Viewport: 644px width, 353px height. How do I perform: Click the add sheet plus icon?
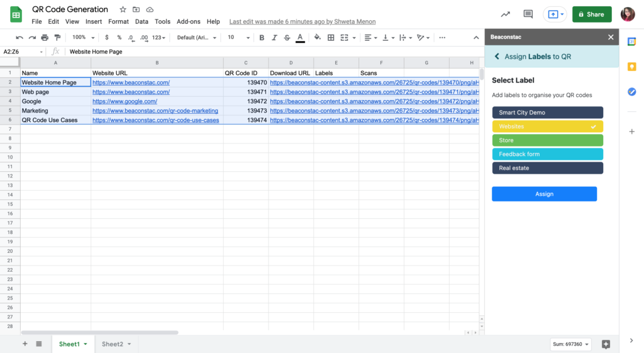point(25,344)
